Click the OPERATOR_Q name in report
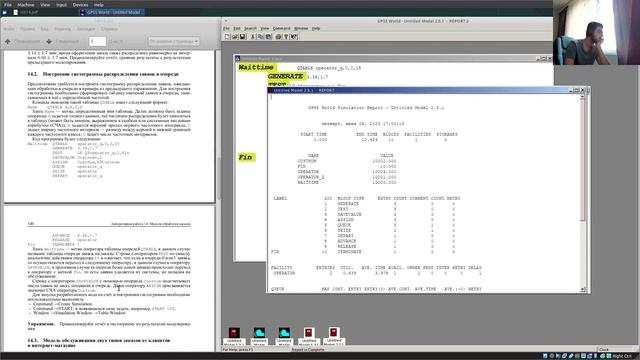The height and width of the screenshot is (360, 640). pyautogui.click(x=311, y=177)
